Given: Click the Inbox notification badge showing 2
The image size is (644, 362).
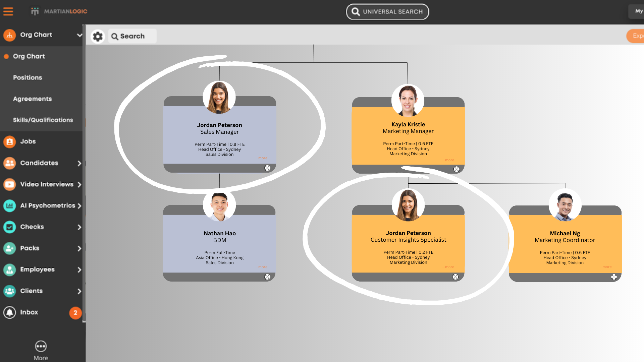Looking at the screenshot, I should [x=75, y=312].
